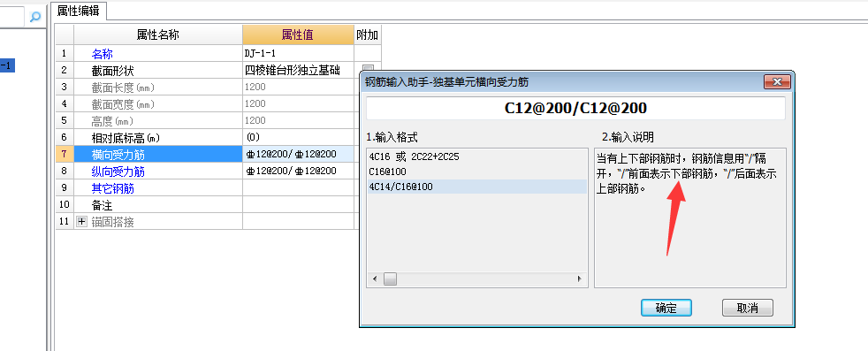
Task: Select the 截面形状 property name
Action: (x=157, y=71)
